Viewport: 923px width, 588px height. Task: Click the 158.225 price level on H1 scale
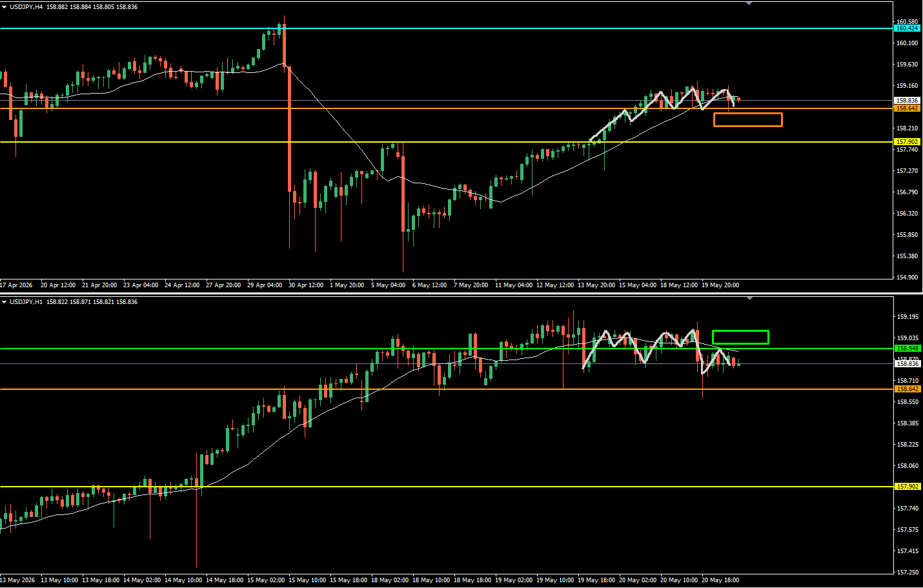[x=908, y=445]
